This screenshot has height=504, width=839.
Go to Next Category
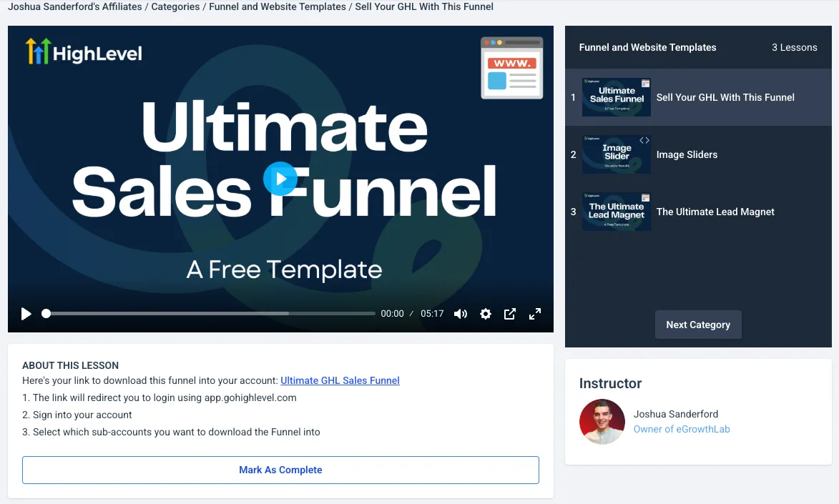698,325
